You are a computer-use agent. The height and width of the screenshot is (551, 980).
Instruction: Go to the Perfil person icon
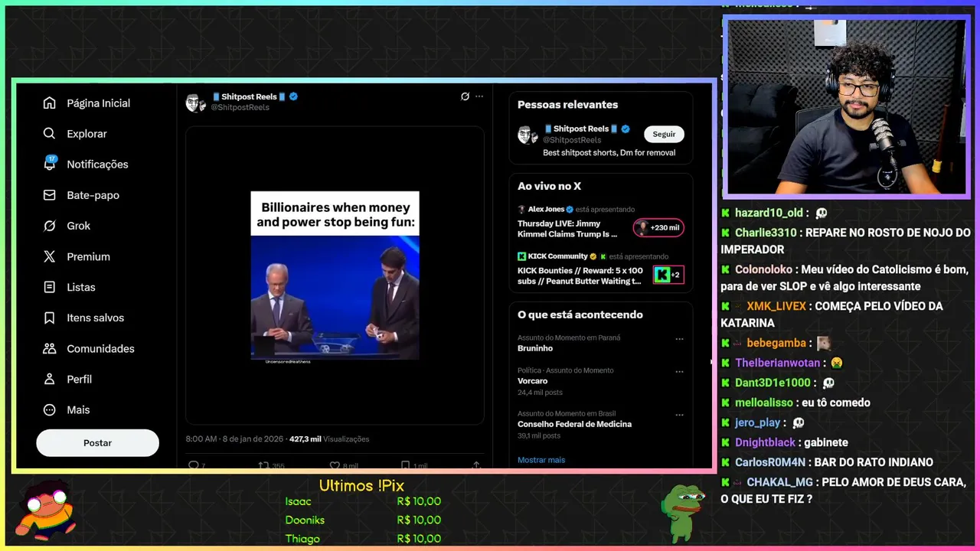point(50,379)
